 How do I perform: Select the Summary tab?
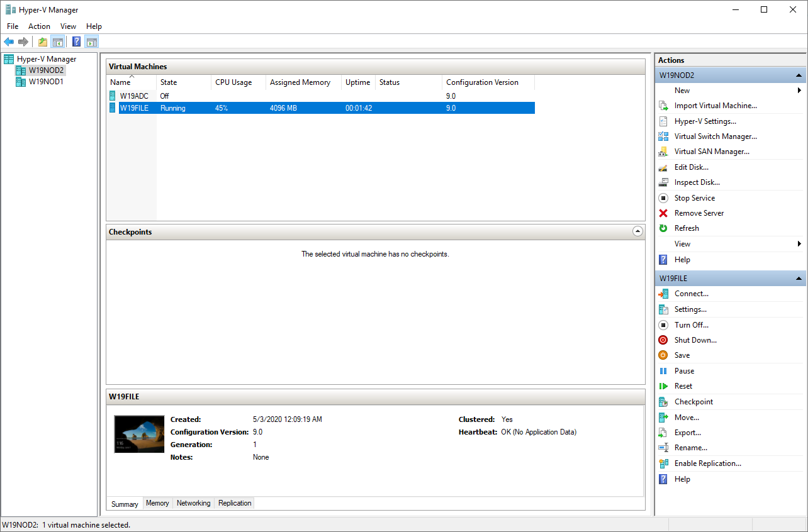(x=125, y=504)
